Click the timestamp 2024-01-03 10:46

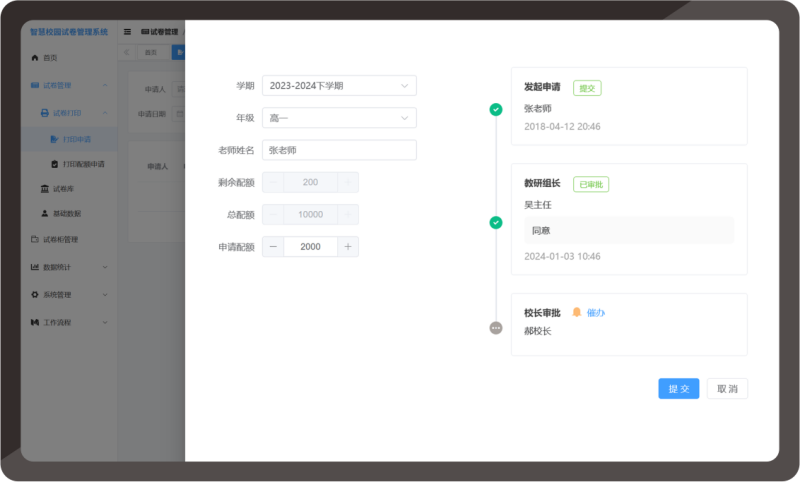tap(562, 256)
